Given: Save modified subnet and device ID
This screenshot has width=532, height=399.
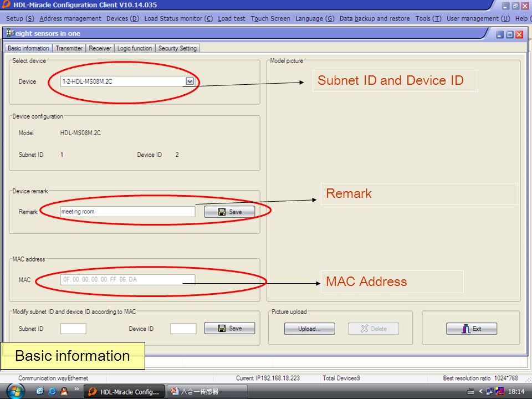Looking at the screenshot, I should (x=229, y=328).
